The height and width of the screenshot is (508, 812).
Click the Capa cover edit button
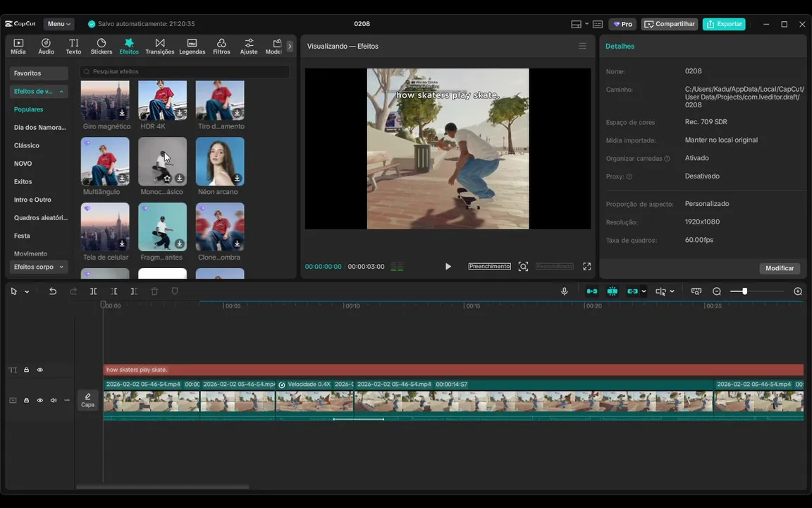pos(87,400)
